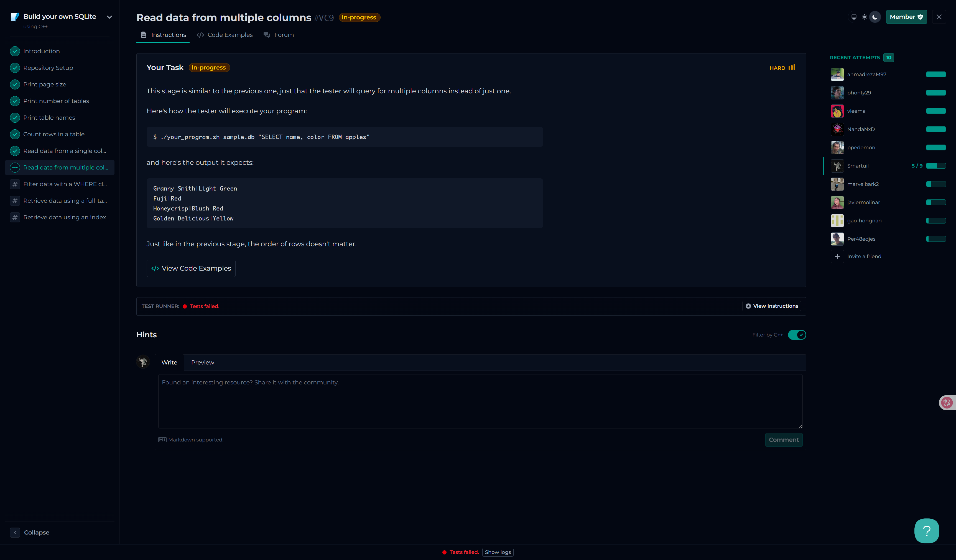Expand the test runner with View Instructions

[x=772, y=306]
